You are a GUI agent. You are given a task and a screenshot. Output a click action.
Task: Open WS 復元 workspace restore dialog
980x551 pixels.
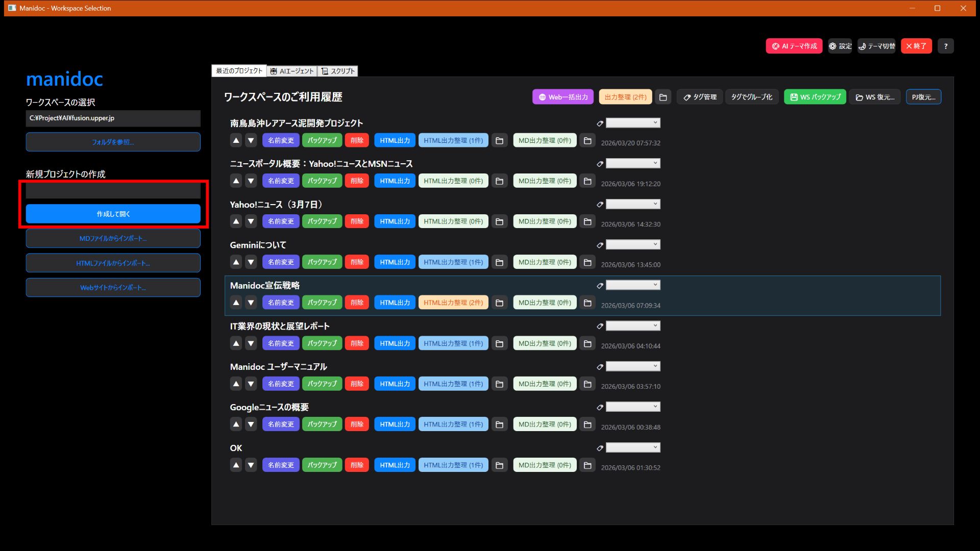[x=874, y=97]
